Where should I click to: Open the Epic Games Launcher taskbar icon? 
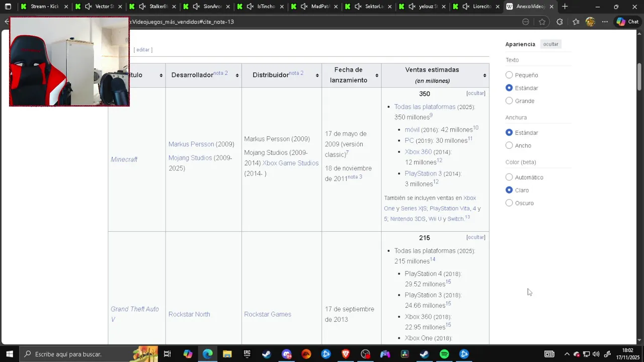(247, 354)
